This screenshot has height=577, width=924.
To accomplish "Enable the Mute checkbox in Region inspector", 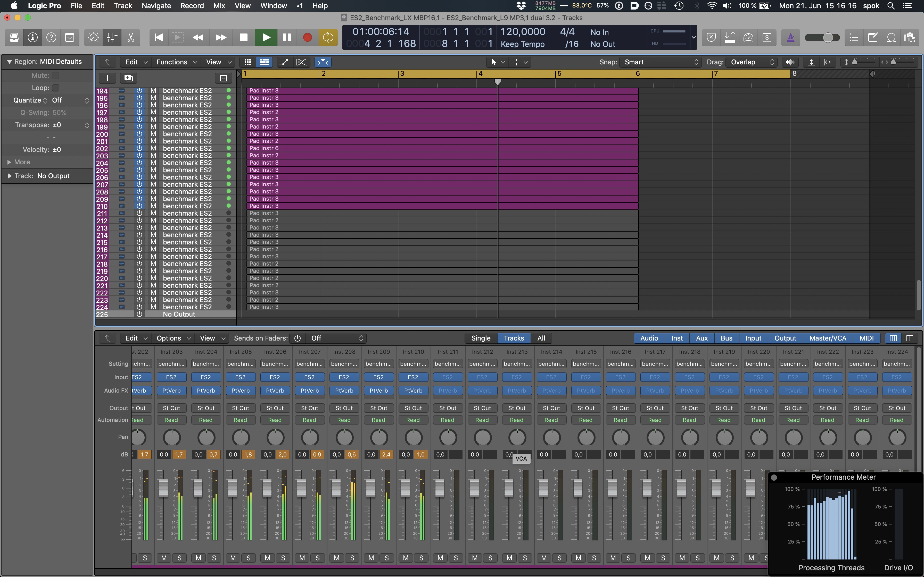I will (x=56, y=75).
